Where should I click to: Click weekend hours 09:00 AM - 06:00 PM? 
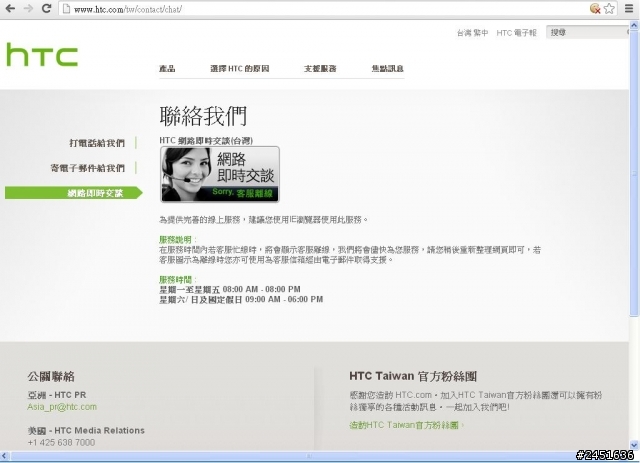284,300
